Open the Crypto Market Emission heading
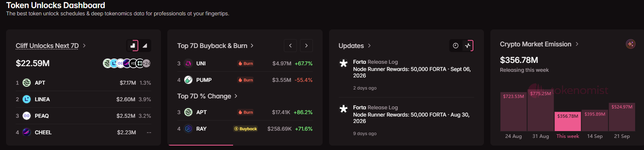 point(536,44)
